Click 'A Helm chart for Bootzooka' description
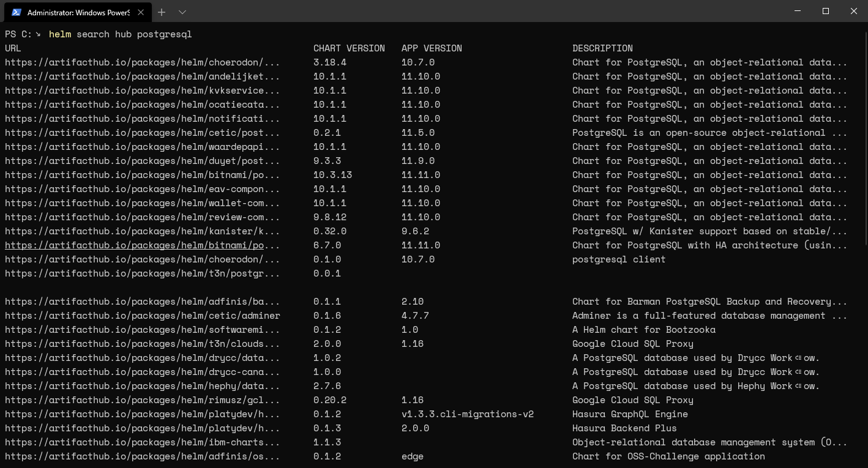Screen dimensions: 868x468 tap(644, 330)
